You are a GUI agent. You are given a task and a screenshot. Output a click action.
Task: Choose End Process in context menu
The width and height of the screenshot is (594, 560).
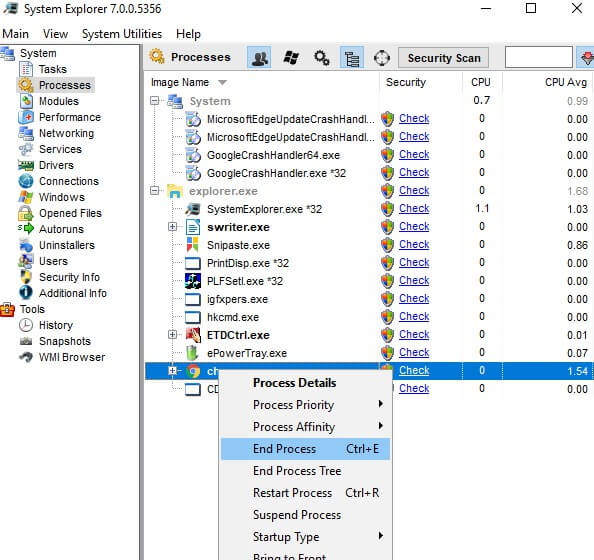pos(305,449)
